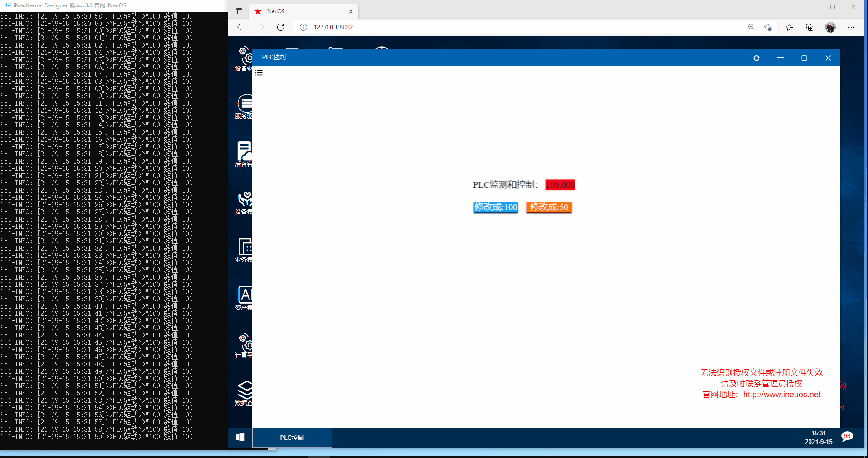Add this page to favorites
Screen dimensions: 868x458
[768, 27]
